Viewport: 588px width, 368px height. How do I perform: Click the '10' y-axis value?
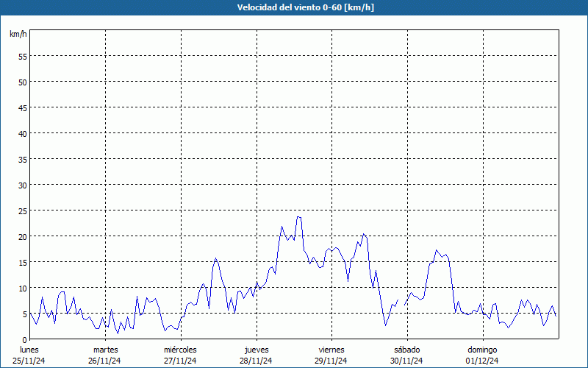23,288
